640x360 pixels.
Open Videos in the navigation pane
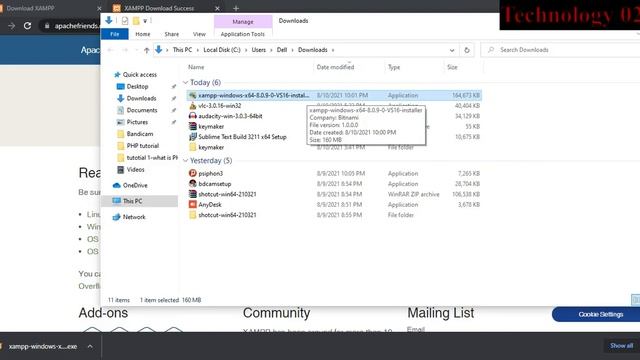[135, 169]
